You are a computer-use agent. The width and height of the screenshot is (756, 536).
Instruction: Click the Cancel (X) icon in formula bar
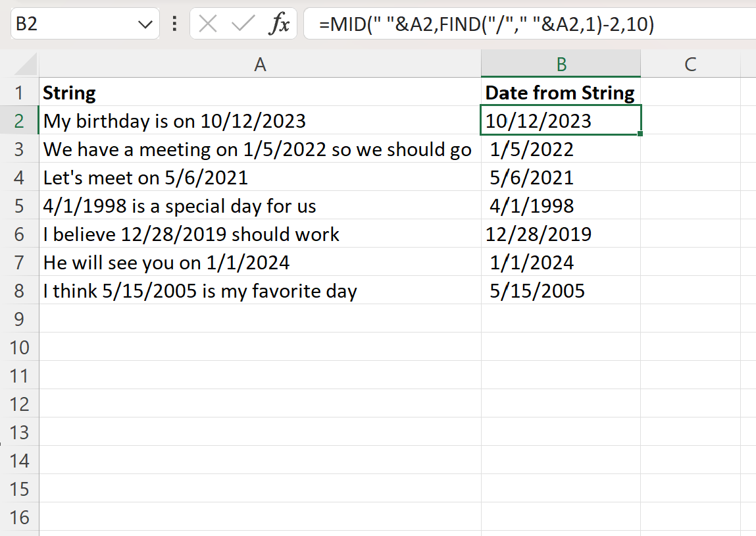(x=207, y=23)
